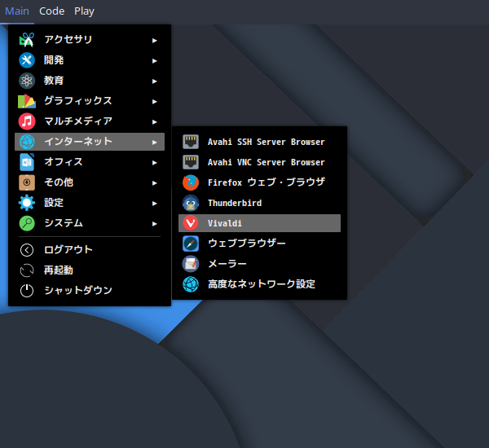Expand the オフィス submenu arrow
489x448 pixels.
coord(154,163)
